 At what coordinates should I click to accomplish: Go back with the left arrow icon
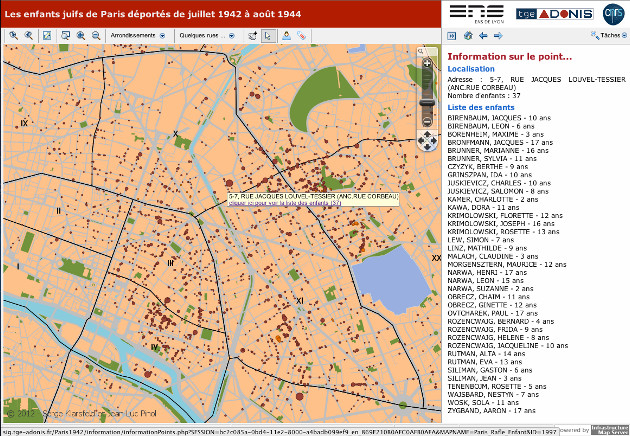pos(482,36)
